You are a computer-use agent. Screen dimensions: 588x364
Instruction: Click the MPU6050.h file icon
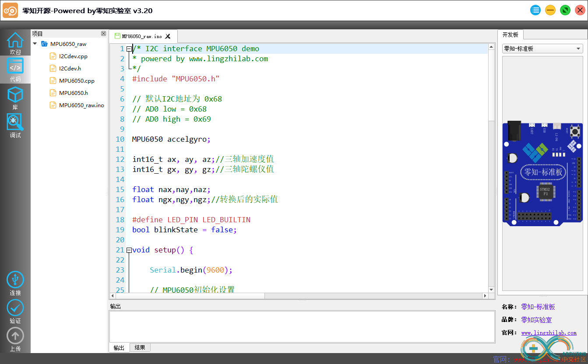point(53,93)
